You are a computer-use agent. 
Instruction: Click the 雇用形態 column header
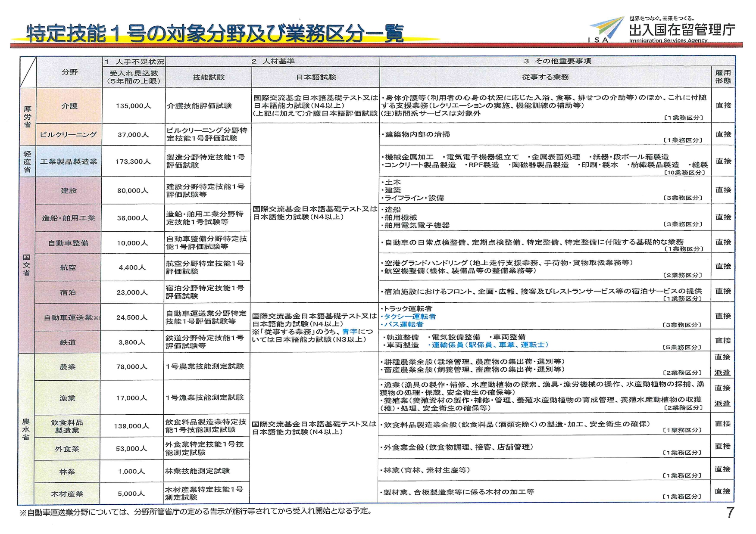point(723,77)
